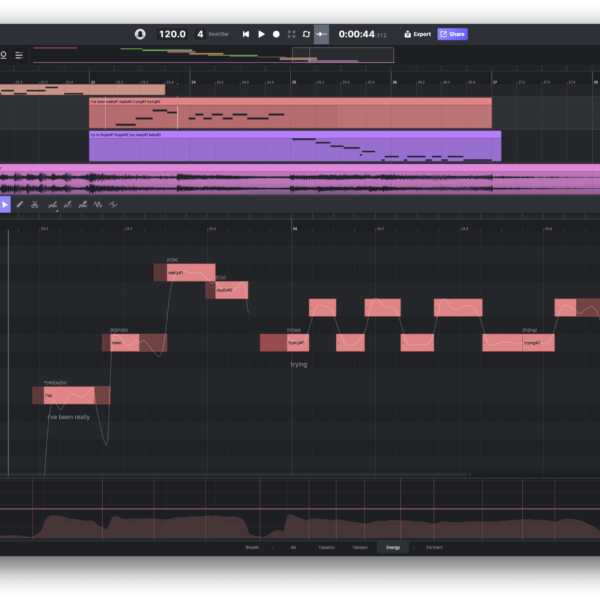Viewport: 600px width, 600px height.
Task: Select the scissors split tool
Action: pyautogui.click(x=34, y=204)
